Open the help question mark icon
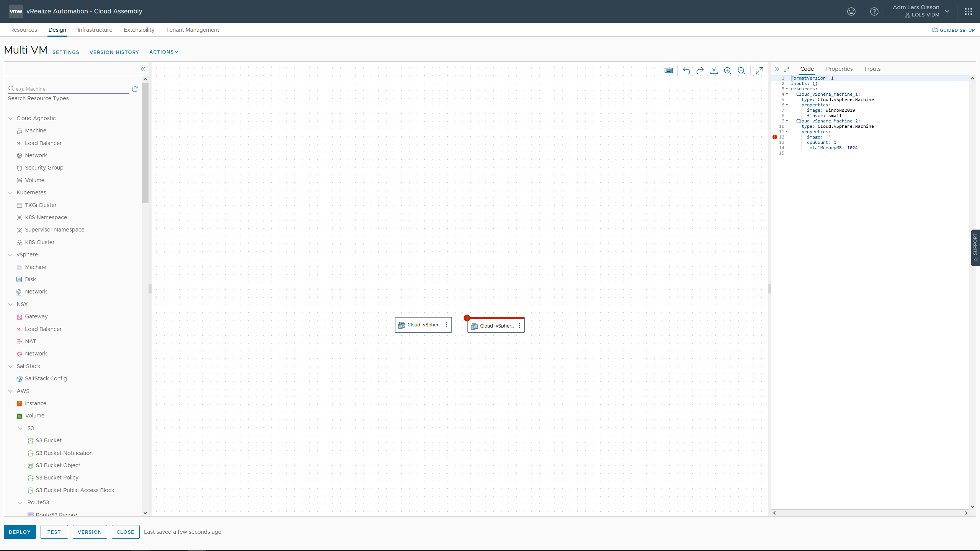Image resolution: width=980 pixels, height=551 pixels. [874, 11]
